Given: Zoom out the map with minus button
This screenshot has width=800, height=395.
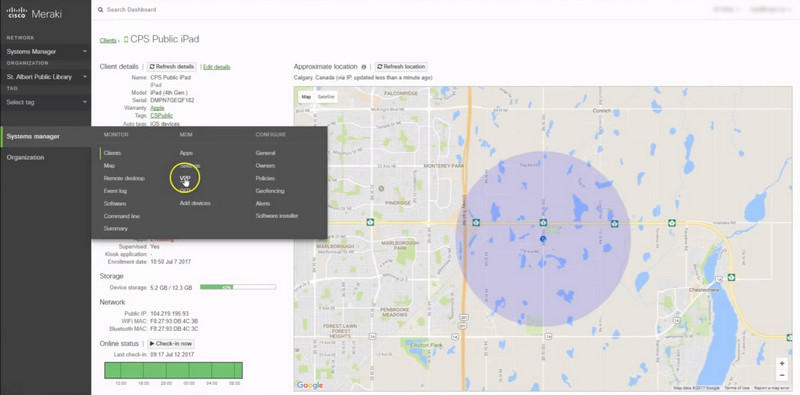Looking at the screenshot, I should pos(782,376).
